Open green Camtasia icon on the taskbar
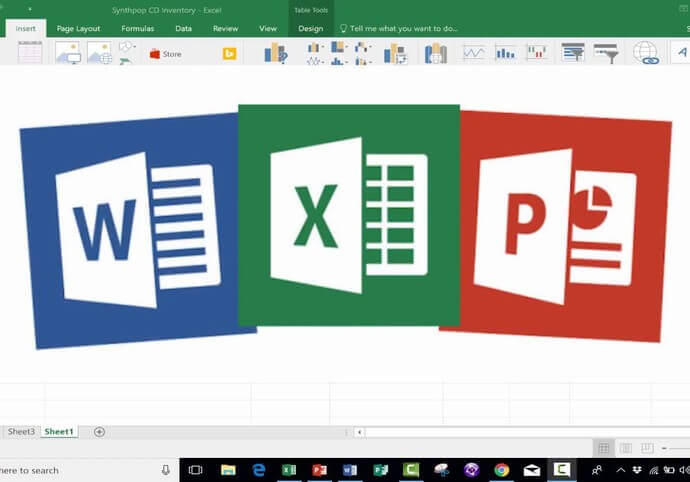The height and width of the screenshot is (482, 690). click(x=411, y=470)
